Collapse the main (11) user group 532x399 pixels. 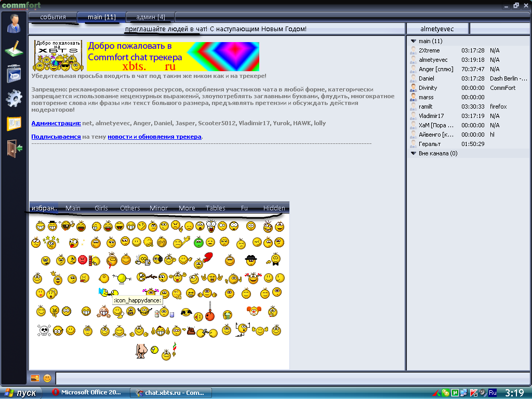click(414, 41)
